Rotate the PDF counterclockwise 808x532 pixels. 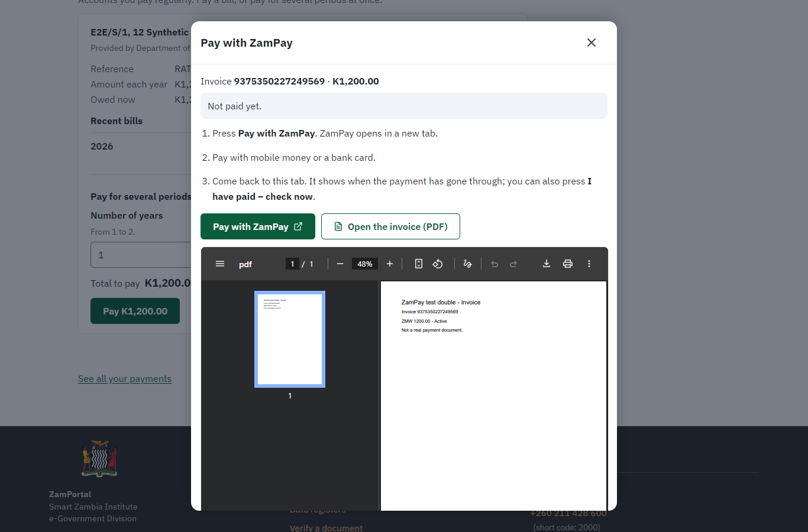pyautogui.click(x=438, y=264)
